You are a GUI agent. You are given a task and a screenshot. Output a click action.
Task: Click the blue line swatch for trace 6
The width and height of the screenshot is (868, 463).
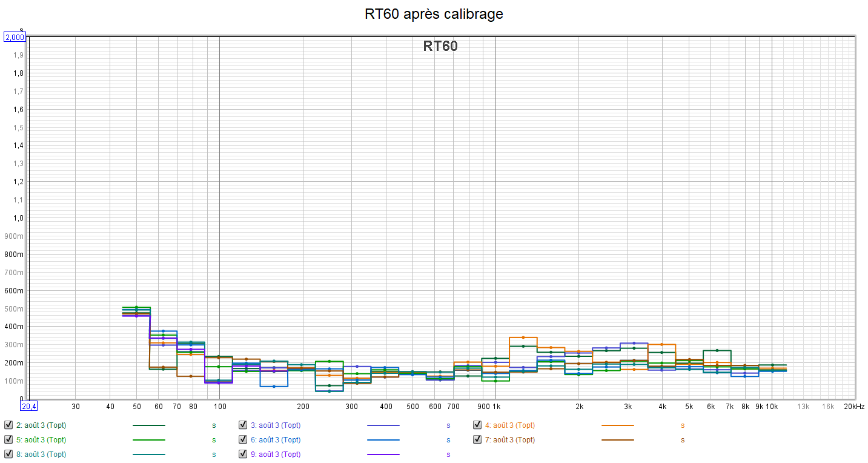(383, 440)
